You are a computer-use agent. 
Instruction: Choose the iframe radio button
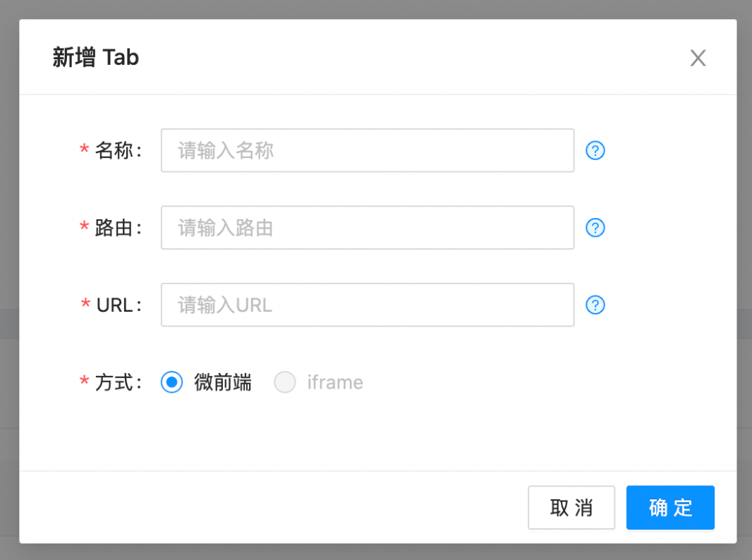[x=285, y=382]
